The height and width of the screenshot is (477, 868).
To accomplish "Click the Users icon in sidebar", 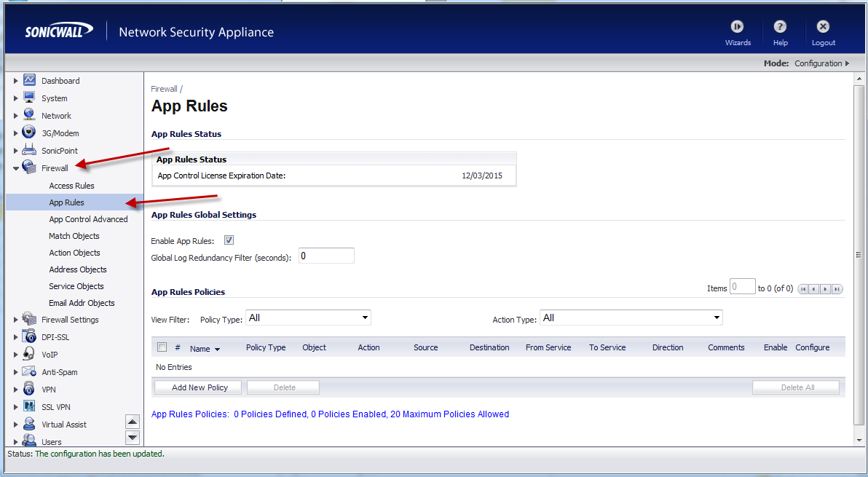I will [29, 441].
